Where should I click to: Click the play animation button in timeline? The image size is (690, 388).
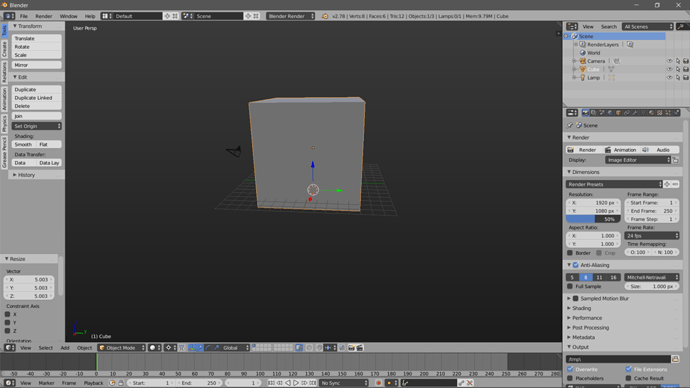[x=296, y=383]
